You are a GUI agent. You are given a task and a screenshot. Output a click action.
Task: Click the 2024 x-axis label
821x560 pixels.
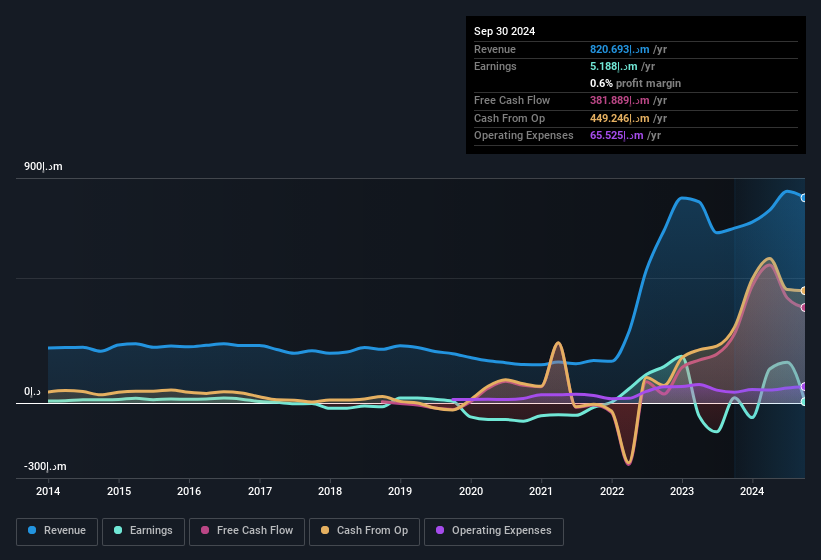click(x=752, y=491)
